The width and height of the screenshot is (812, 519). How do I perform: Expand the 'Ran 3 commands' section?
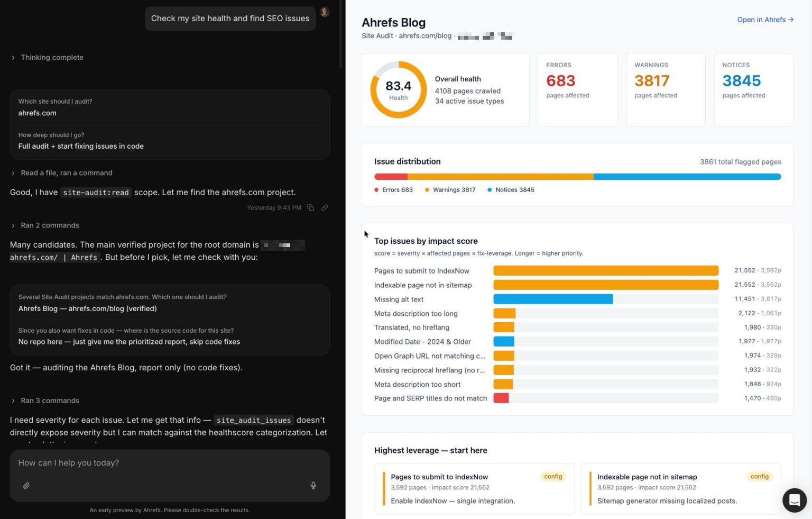click(x=45, y=400)
